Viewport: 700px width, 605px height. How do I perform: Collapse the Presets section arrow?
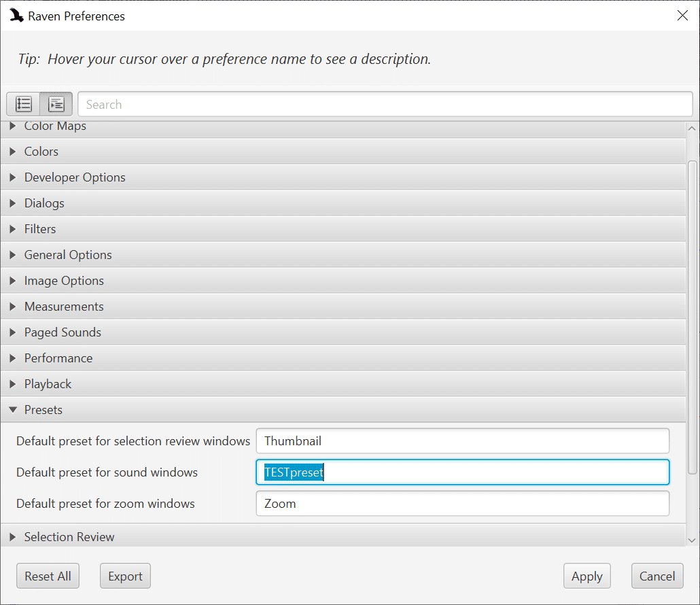13,410
